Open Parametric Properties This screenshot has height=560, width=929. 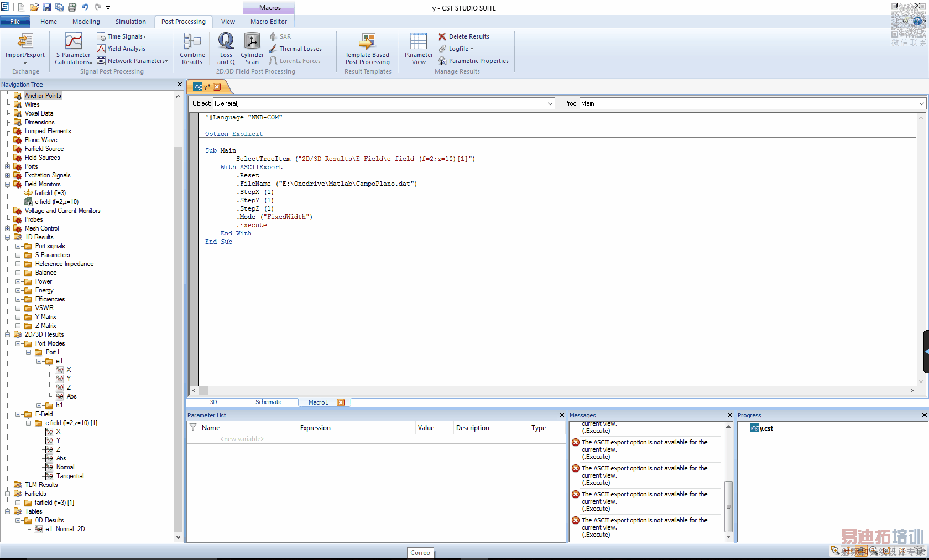pos(473,61)
